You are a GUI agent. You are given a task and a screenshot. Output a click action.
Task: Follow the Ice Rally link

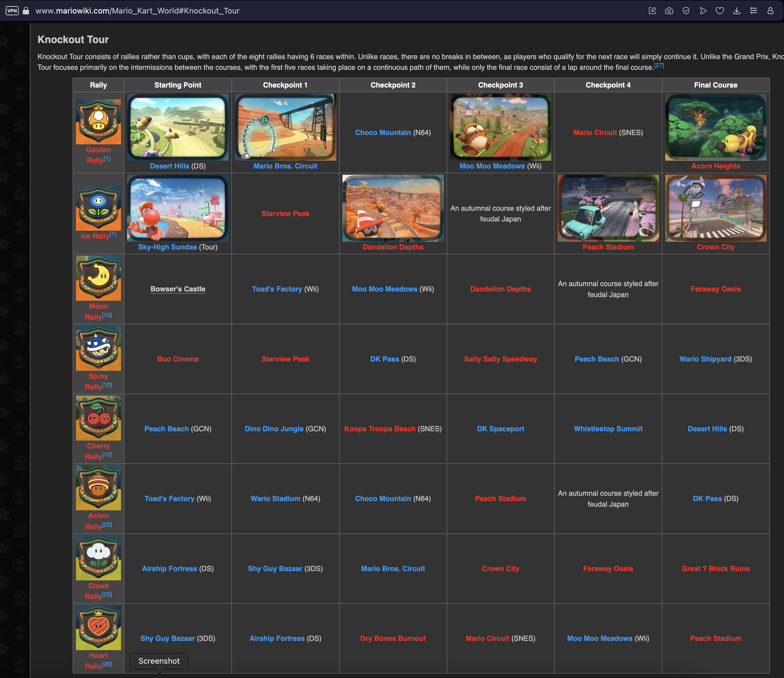point(95,236)
